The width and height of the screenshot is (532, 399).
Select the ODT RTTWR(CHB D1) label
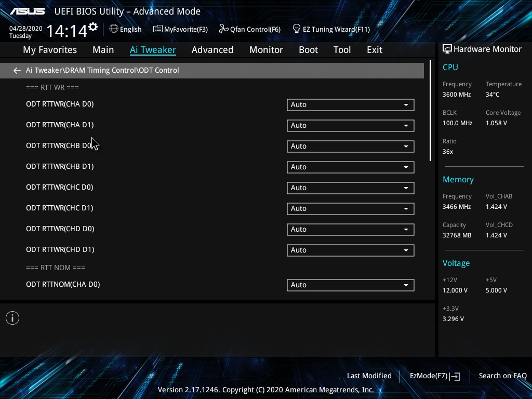coord(60,166)
